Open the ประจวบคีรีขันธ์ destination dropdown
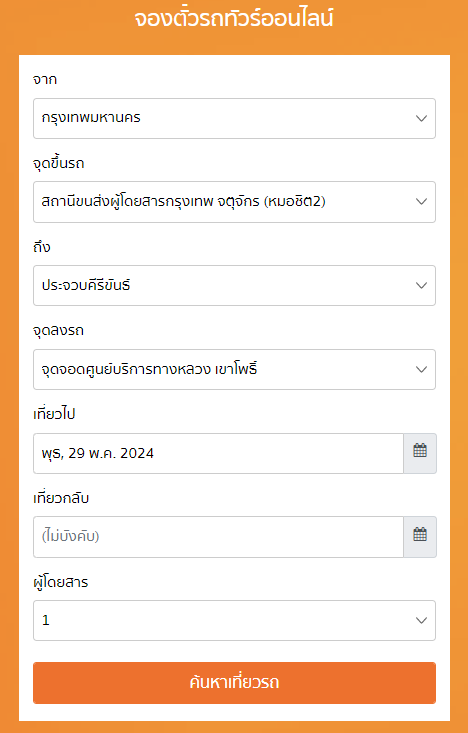Viewport: 468px width, 733px height. [x=234, y=286]
